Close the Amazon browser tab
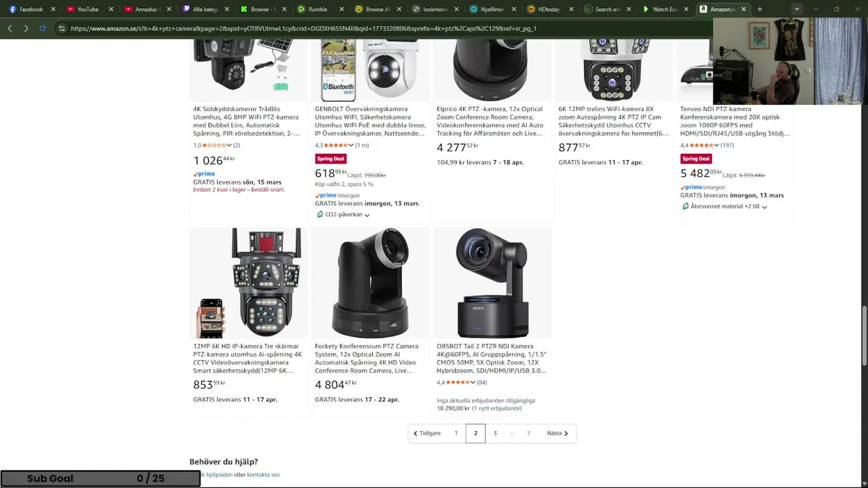Image resolution: width=868 pixels, height=488 pixels. [x=744, y=9]
